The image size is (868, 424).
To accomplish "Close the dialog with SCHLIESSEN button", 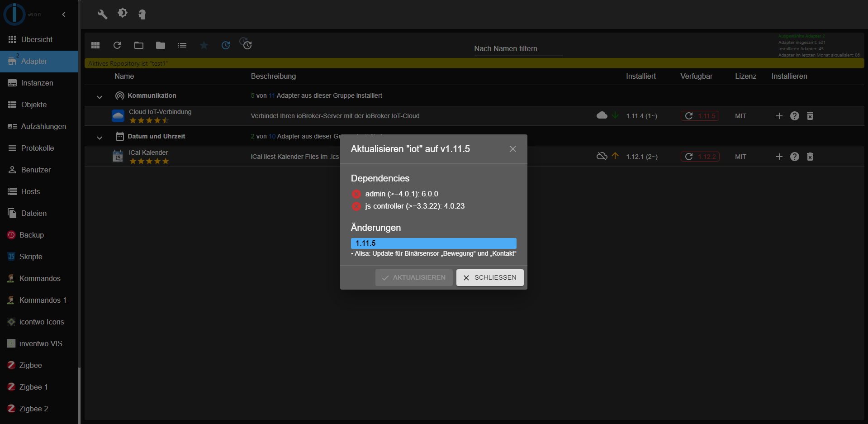I will tap(489, 277).
